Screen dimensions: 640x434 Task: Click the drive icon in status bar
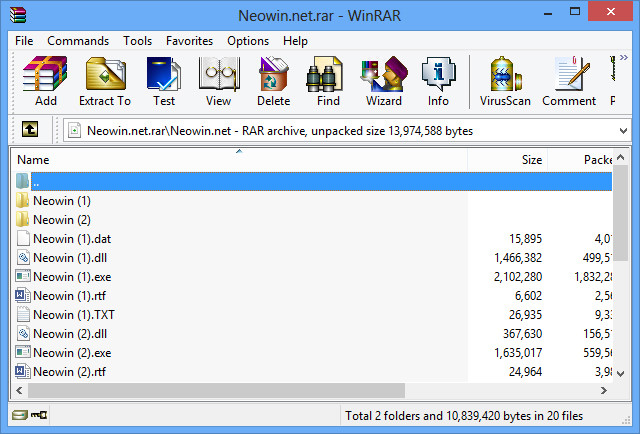[x=20, y=416]
